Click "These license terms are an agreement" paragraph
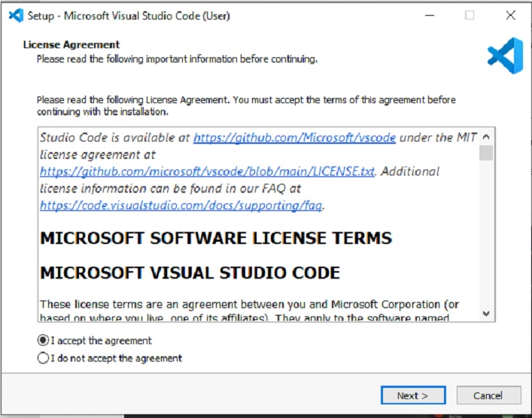Image resolution: width=532 pixels, height=418 pixels. 249,311
